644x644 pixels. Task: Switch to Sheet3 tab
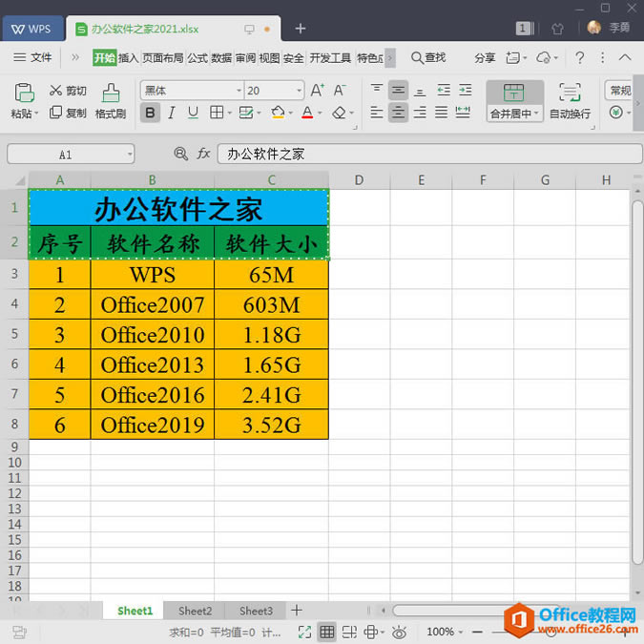(x=256, y=611)
